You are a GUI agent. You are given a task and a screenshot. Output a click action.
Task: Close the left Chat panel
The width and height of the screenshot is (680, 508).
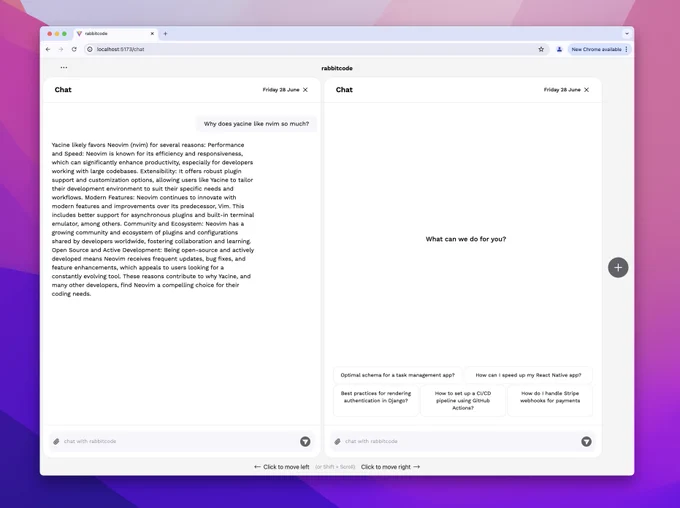click(x=305, y=90)
